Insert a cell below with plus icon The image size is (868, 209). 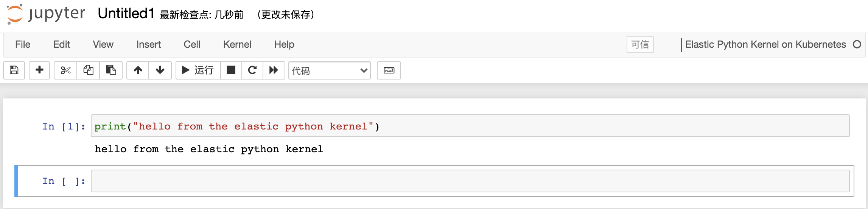39,70
